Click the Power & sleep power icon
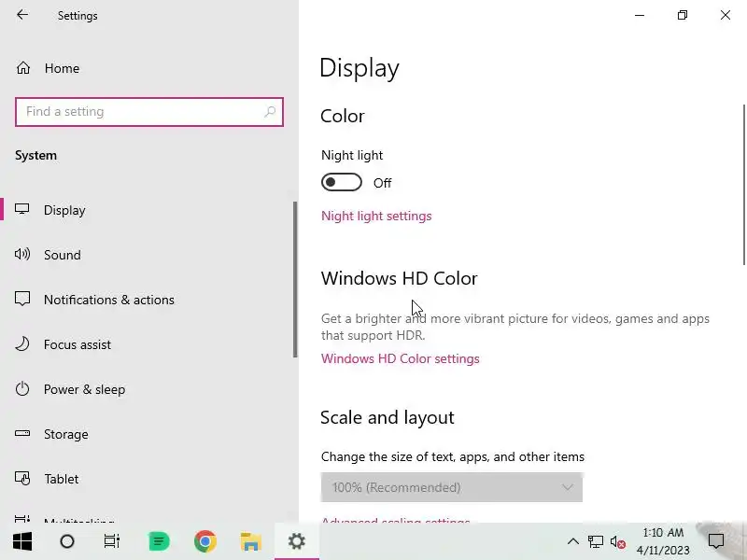Image resolution: width=747 pixels, height=560 pixels. [x=21, y=388]
